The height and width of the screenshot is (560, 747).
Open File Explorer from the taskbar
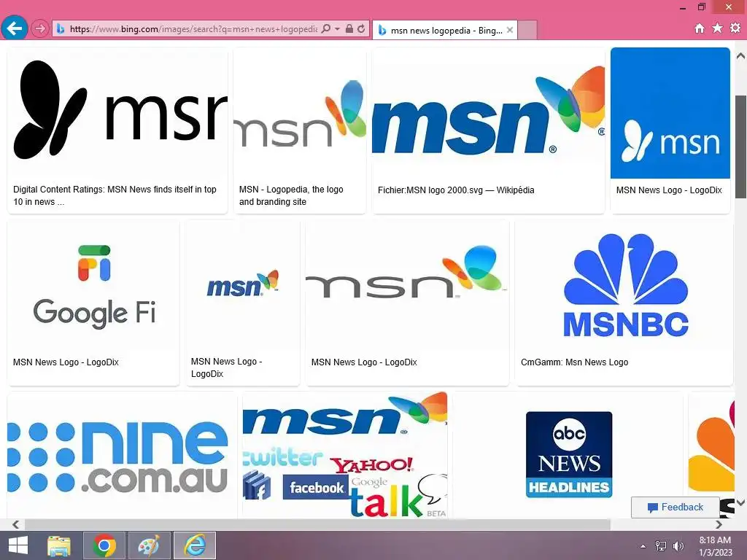click(x=60, y=545)
